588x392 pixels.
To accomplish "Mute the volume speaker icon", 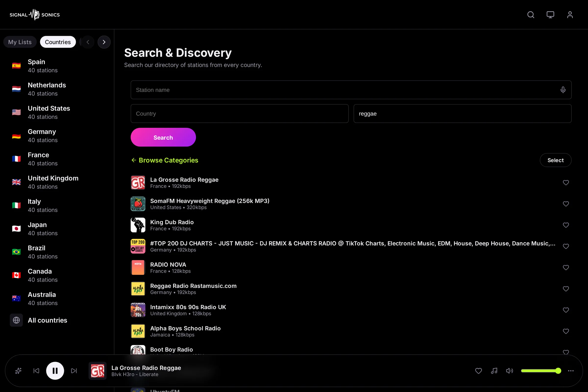I will [x=510, y=371].
